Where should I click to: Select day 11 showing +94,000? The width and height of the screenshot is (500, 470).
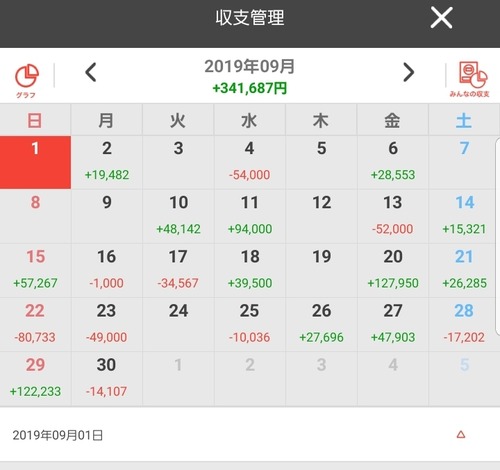[250, 216]
